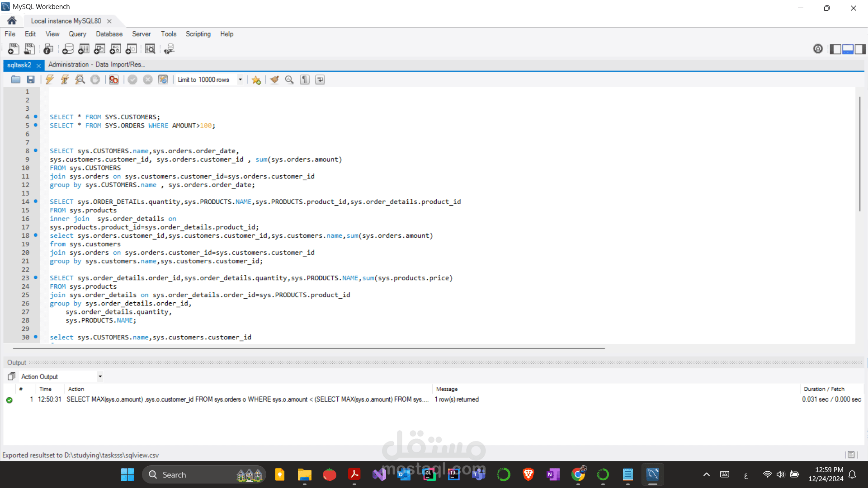Click Create new schema database icon
This screenshot has width=868, height=488.
[68, 49]
